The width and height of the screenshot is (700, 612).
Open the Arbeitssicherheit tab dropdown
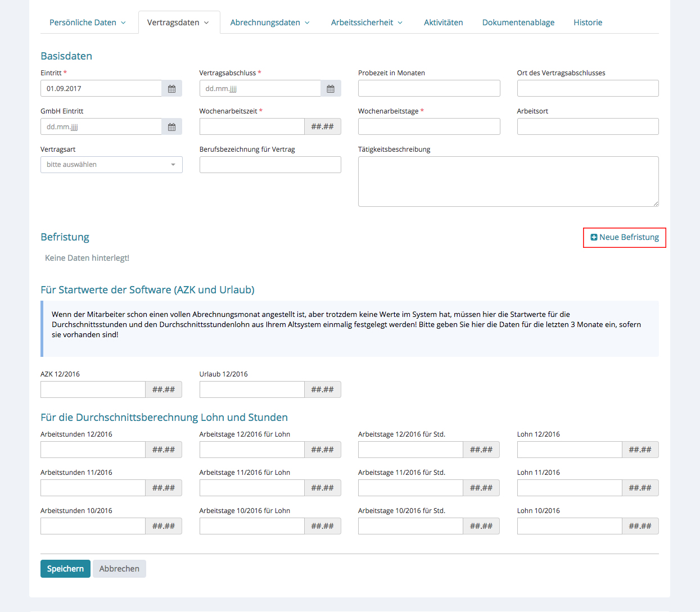367,22
